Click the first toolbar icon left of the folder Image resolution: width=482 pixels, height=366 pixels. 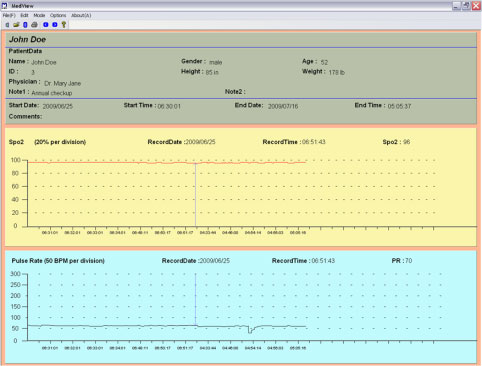tap(7, 25)
